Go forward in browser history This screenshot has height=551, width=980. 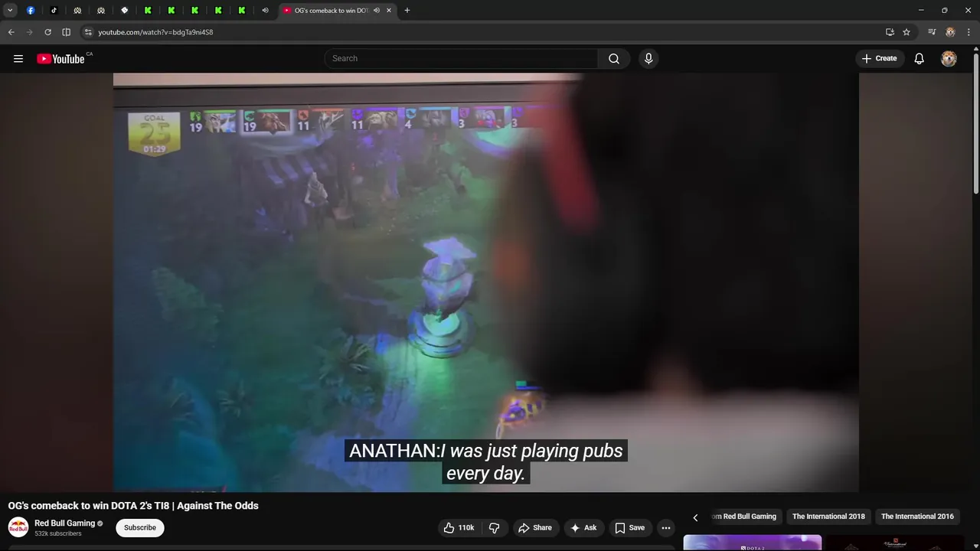pyautogui.click(x=29, y=32)
